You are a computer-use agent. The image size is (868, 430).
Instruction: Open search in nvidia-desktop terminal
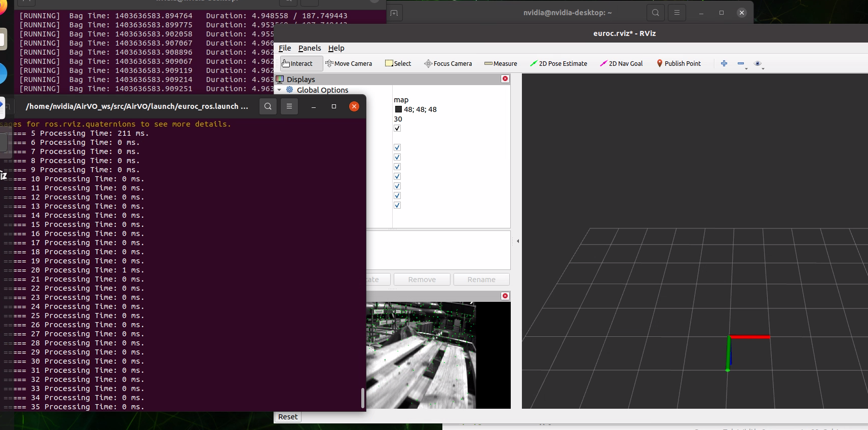click(x=656, y=13)
